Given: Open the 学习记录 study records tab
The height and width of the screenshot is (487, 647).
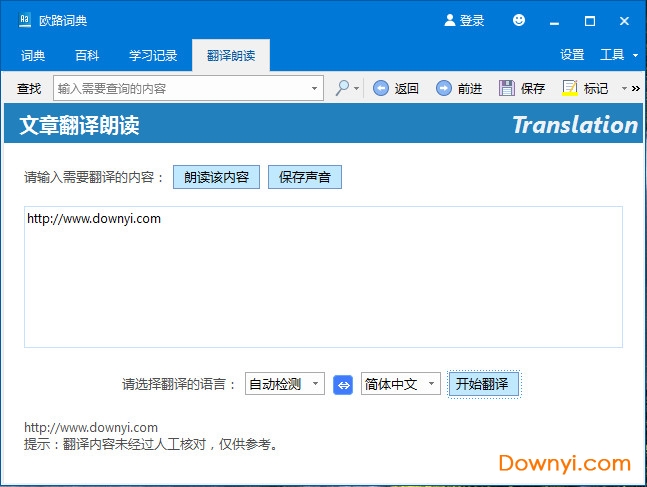Looking at the screenshot, I should (153, 55).
